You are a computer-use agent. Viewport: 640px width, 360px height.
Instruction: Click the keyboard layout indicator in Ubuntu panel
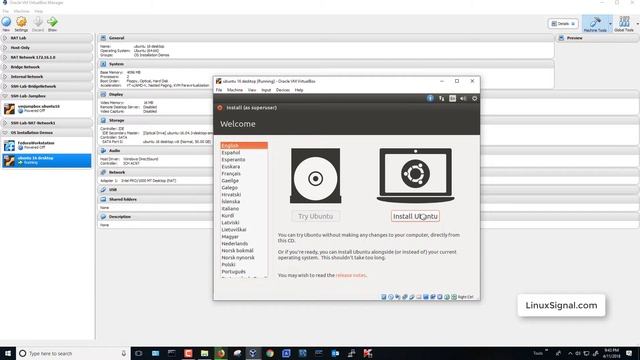pos(452,98)
